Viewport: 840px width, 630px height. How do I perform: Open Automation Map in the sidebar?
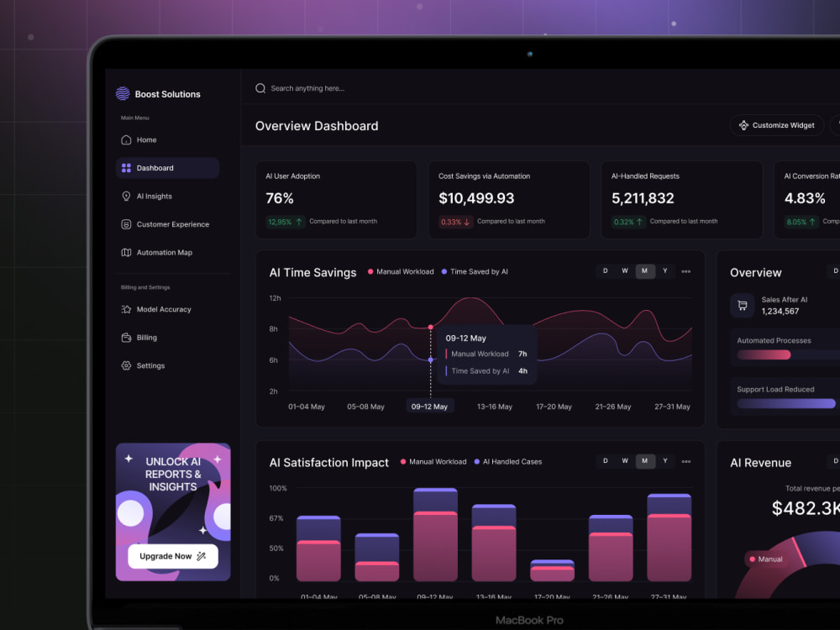[168, 252]
